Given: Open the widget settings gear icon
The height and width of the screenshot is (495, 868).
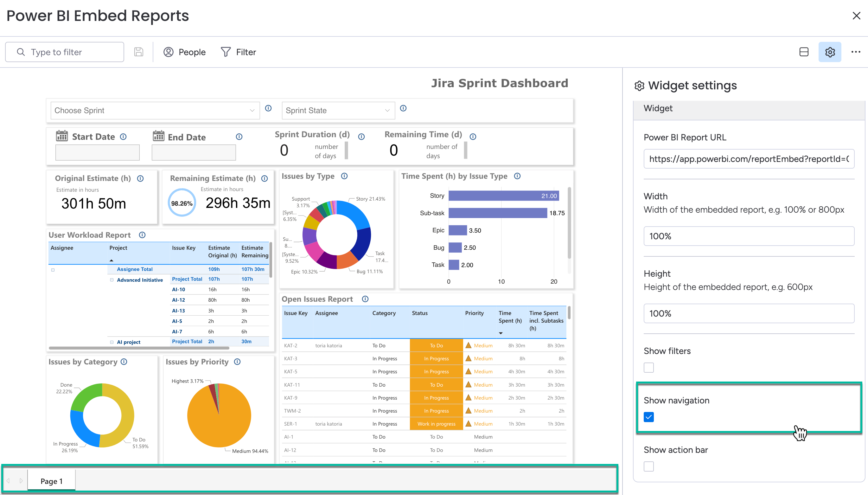Looking at the screenshot, I should tap(830, 52).
